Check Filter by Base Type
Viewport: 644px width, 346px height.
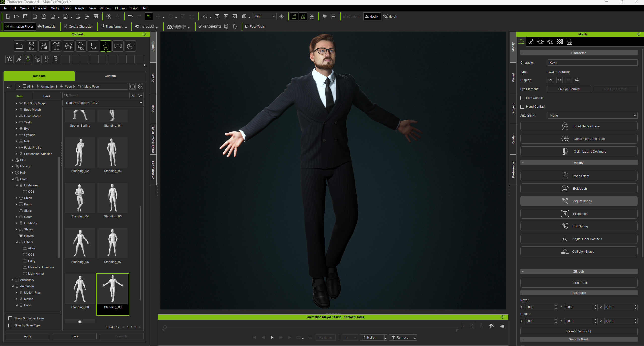coord(10,325)
